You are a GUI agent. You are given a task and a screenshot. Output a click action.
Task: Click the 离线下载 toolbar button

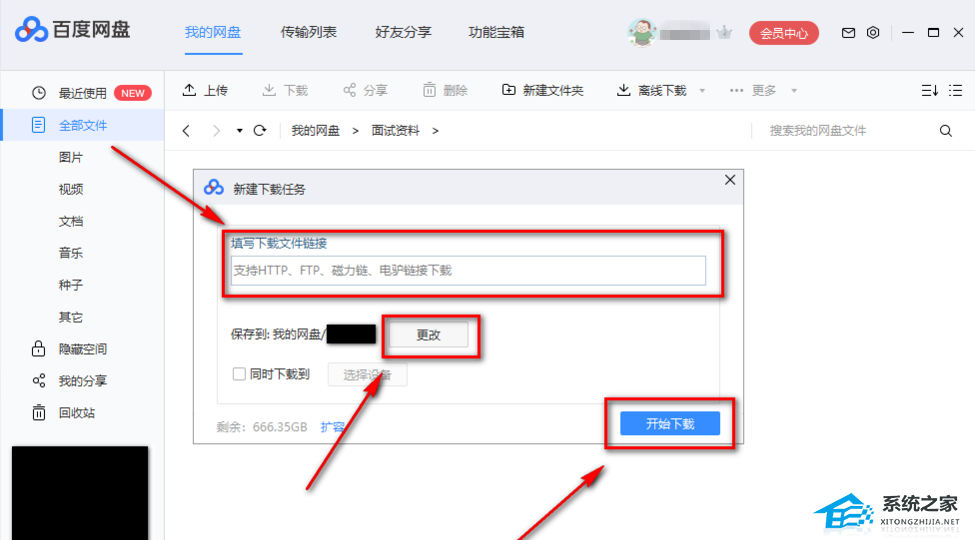coord(652,91)
